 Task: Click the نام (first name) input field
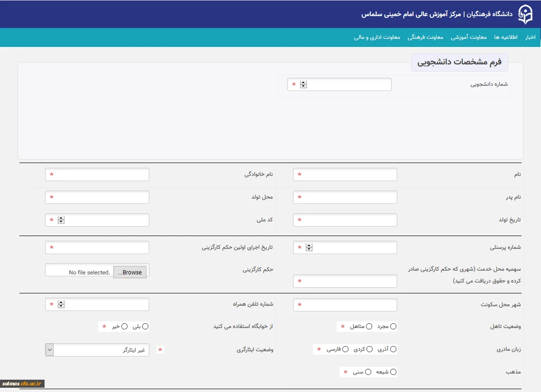(345, 174)
